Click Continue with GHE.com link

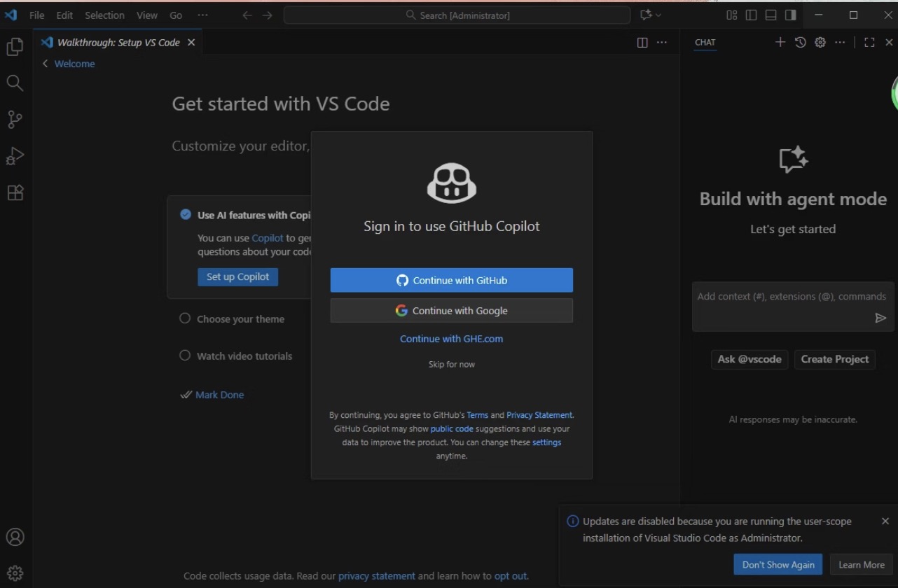[451, 339]
